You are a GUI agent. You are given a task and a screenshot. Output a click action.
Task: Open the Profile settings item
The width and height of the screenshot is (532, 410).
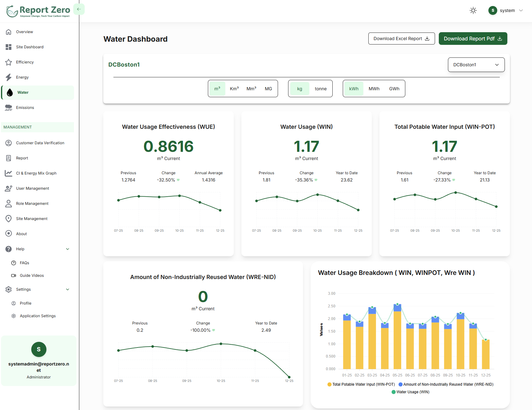(26, 303)
